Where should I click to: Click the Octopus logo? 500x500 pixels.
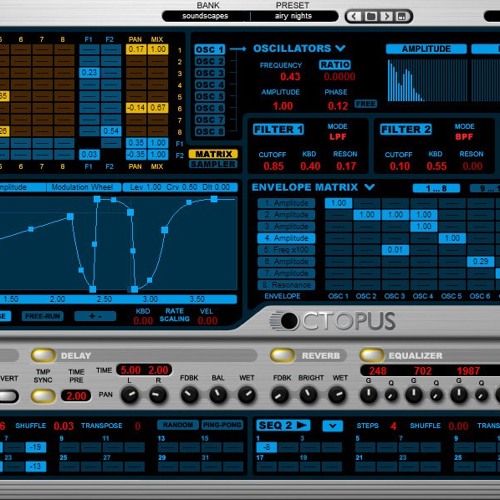[x=333, y=321]
